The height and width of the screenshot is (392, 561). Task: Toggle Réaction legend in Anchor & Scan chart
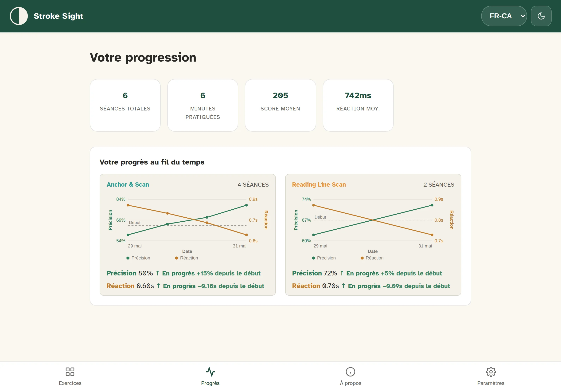[187, 258]
